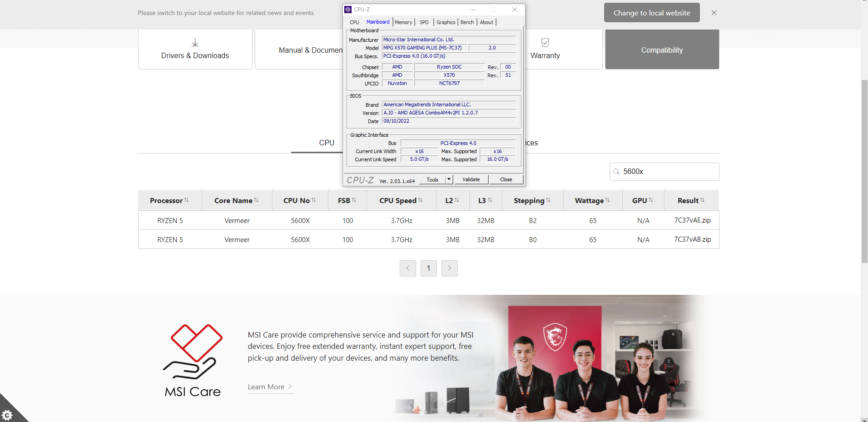The image size is (868, 422).
Task: Sort table by L3 arrows
Action: pos(490,200)
